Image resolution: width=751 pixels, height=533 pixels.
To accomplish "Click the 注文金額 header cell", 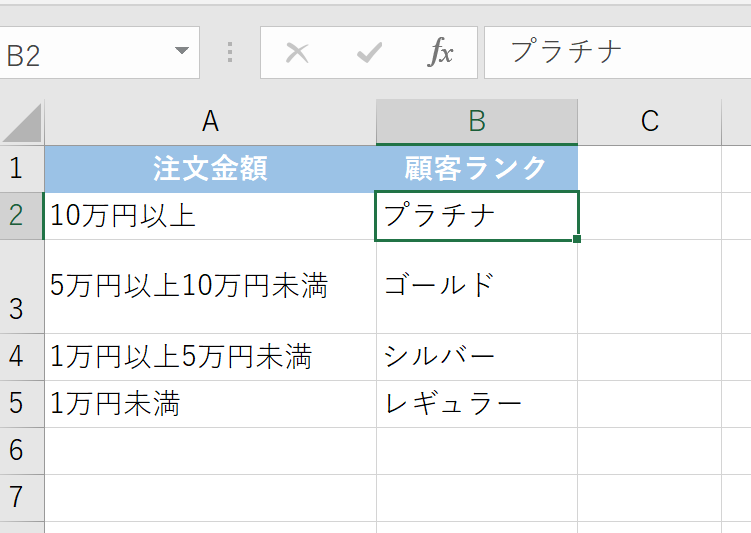I will pos(210,169).
